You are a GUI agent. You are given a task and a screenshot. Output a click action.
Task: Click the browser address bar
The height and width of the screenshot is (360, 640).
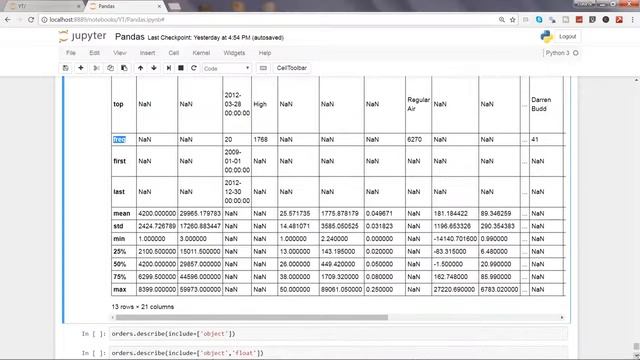pos(269,20)
